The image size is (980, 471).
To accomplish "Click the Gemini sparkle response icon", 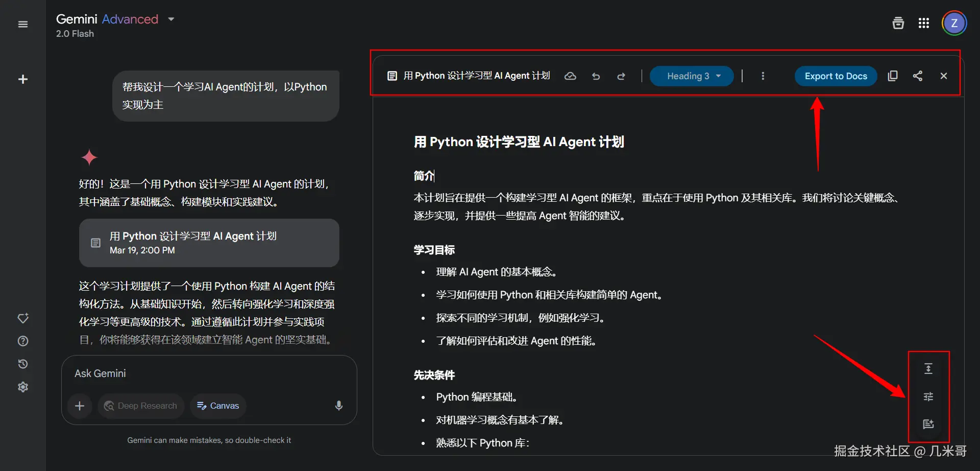I will (89, 157).
